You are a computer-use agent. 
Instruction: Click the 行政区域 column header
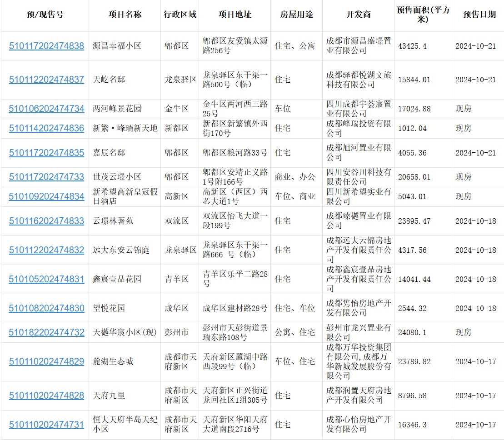[180, 15]
